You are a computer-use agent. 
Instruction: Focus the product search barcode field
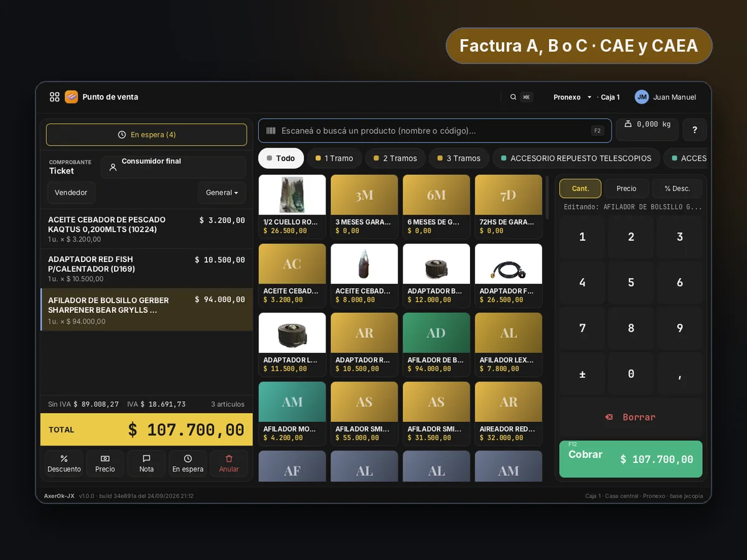click(435, 131)
